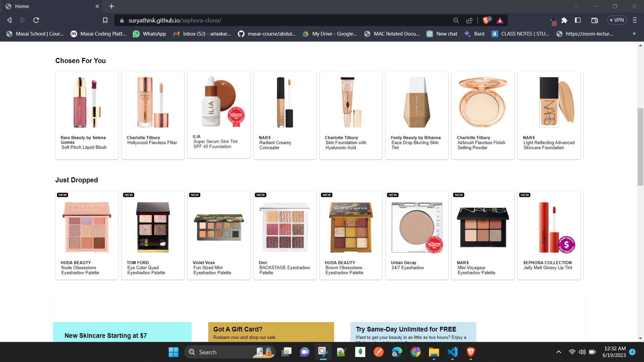Click the browser reload icon

click(x=36, y=20)
